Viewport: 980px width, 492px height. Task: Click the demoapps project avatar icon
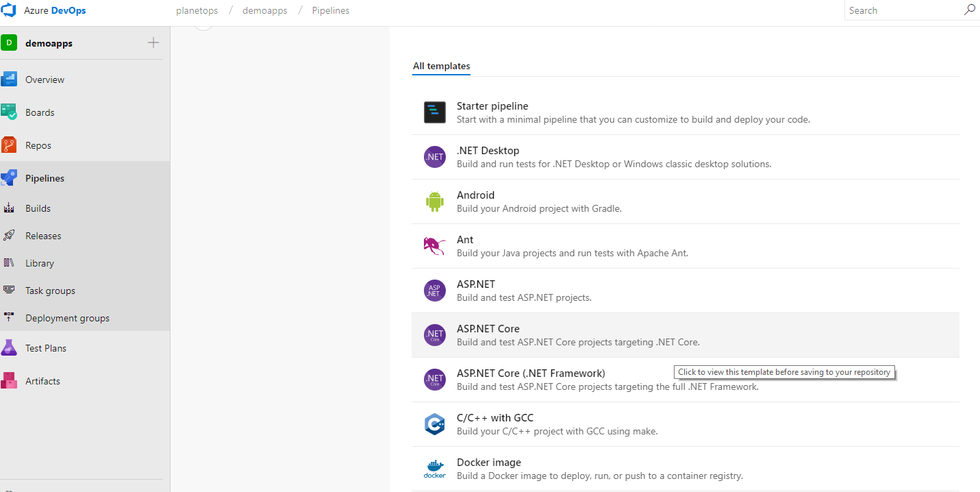click(x=9, y=43)
